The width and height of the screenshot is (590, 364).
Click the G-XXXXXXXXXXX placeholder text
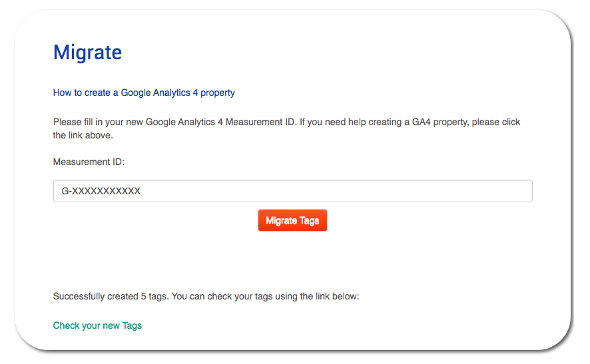click(101, 191)
